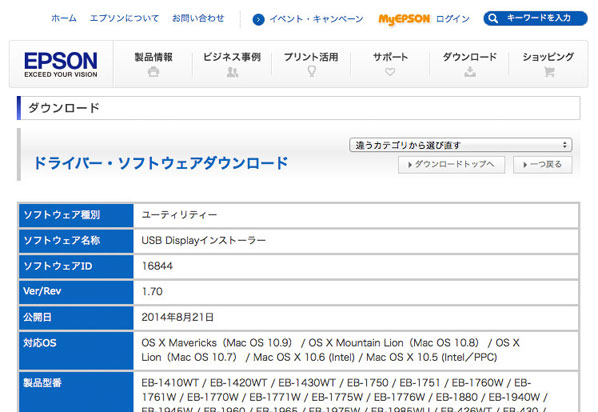This screenshot has width=598, height=412.
Task: Click the 対応OS header cell
Action: tap(76, 350)
